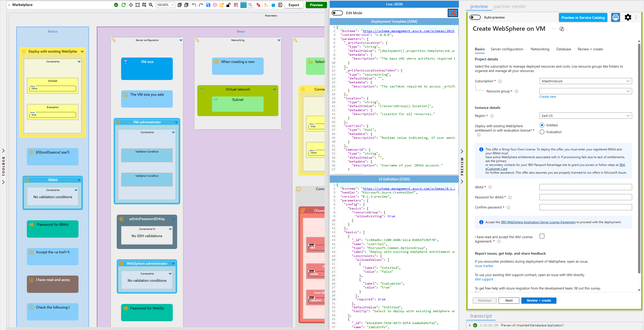644x330 pixels.
Task: Open the Region dropdown showing East US
Action: (x=585, y=116)
